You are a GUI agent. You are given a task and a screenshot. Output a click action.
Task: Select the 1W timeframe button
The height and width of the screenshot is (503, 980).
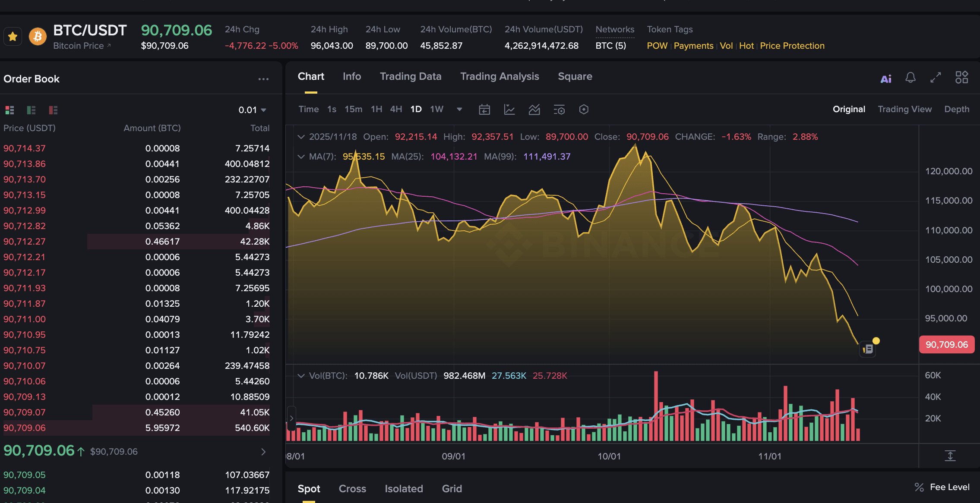click(x=436, y=109)
